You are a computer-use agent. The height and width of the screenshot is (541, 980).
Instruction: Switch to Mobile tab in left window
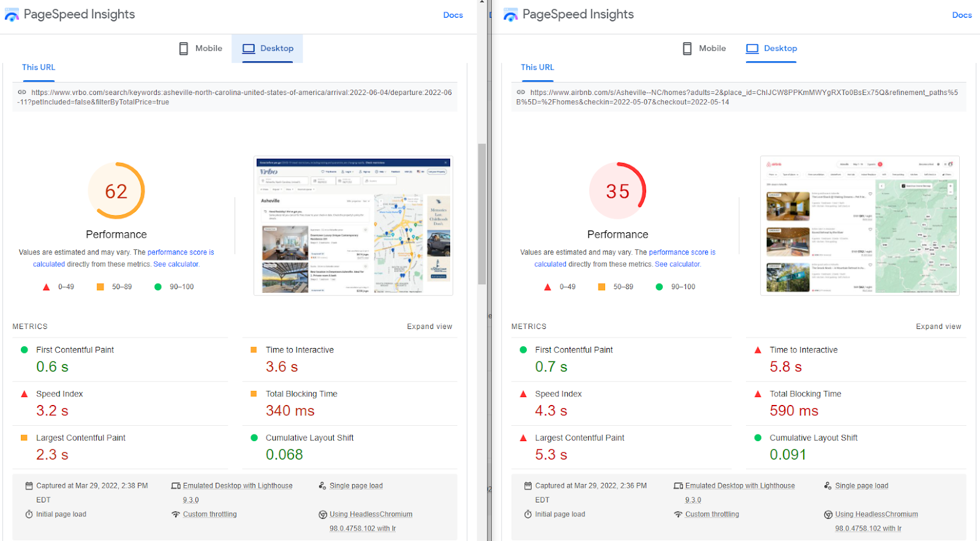(200, 48)
